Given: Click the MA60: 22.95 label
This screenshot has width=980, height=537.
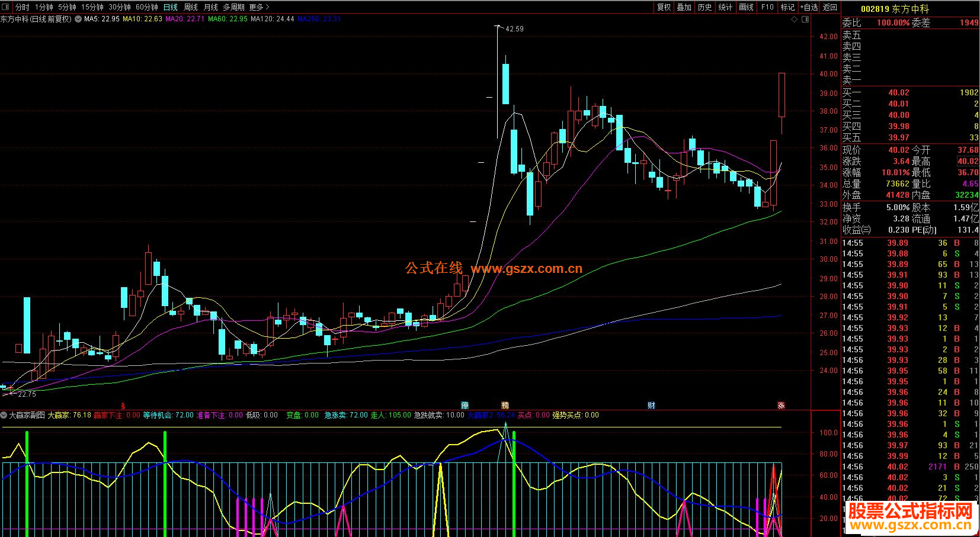Looking at the screenshot, I should tap(228, 19).
